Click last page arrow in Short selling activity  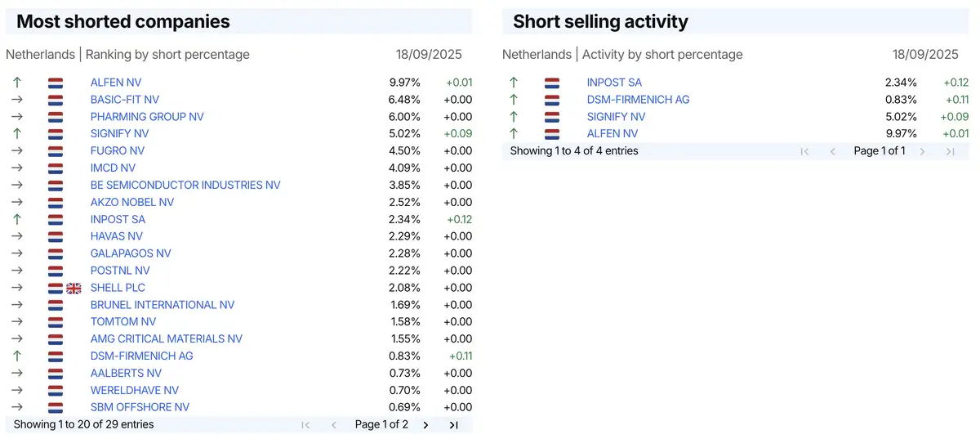[951, 151]
